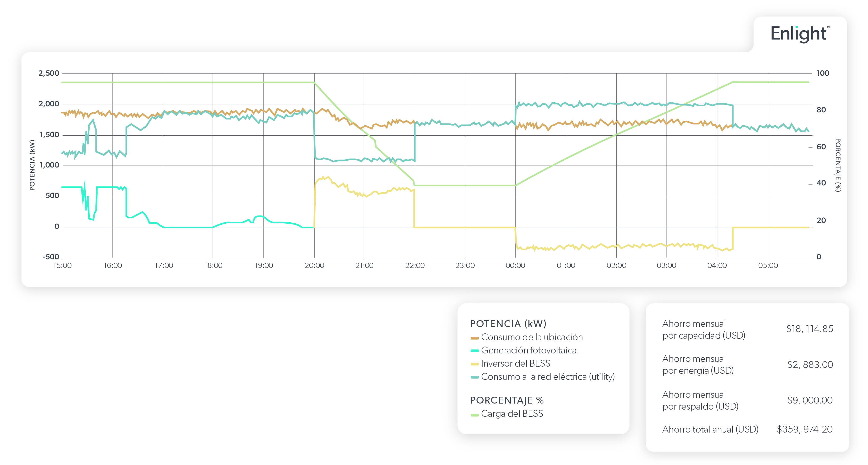
Task: Click the 23:00 time axis label
Action: pyautogui.click(x=465, y=266)
